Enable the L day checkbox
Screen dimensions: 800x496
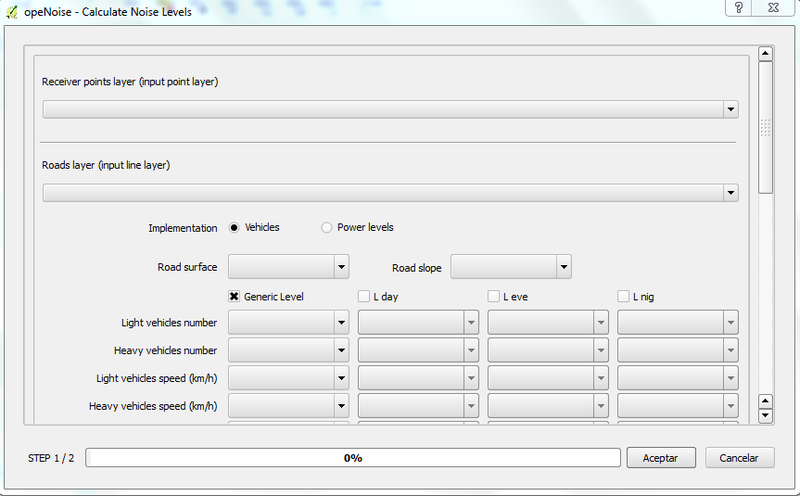click(x=364, y=296)
